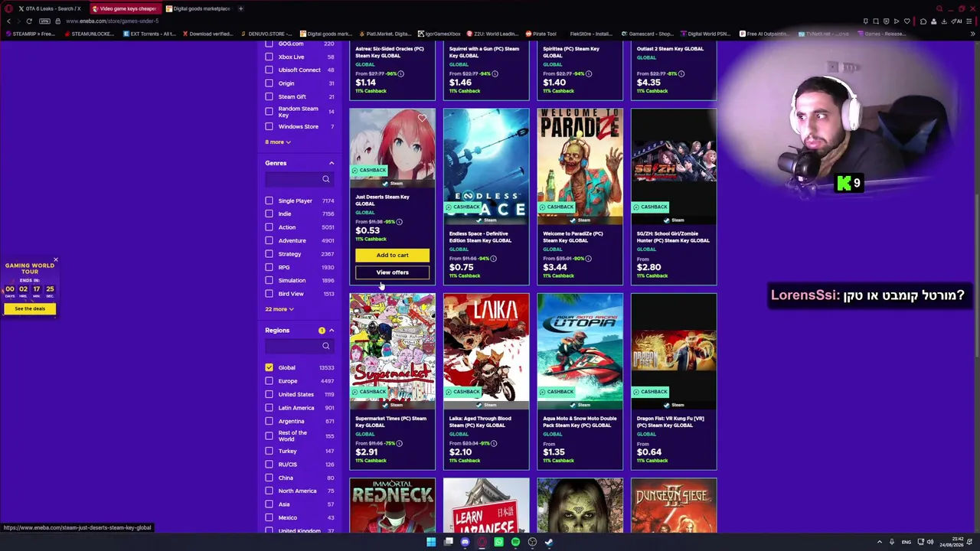Open Pirate Tool bookmark

[541, 34]
